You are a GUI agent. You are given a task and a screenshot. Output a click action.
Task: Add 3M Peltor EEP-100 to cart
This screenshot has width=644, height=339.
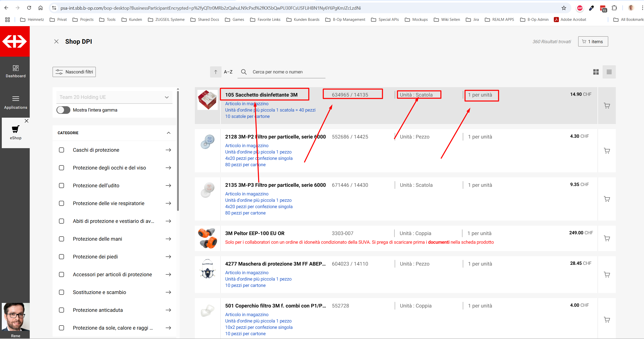(x=607, y=238)
